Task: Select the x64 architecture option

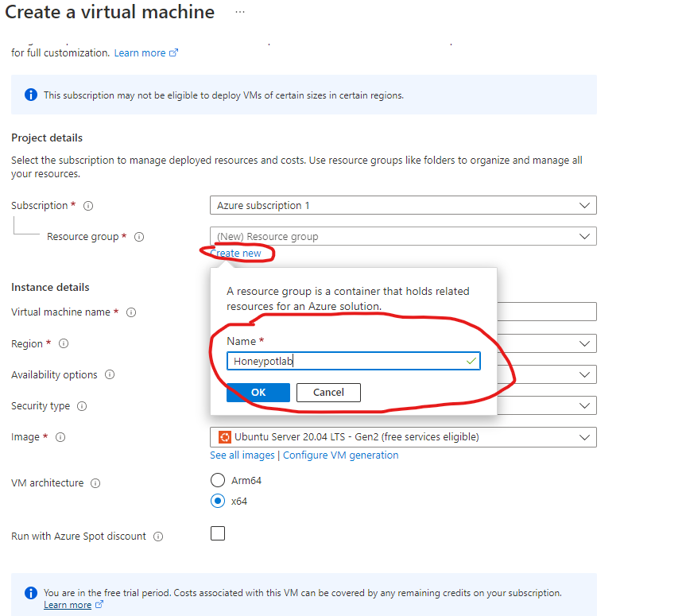Action: point(218,501)
